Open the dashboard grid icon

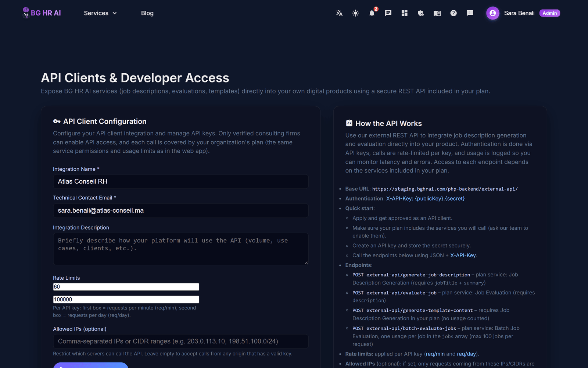pos(405,13)
